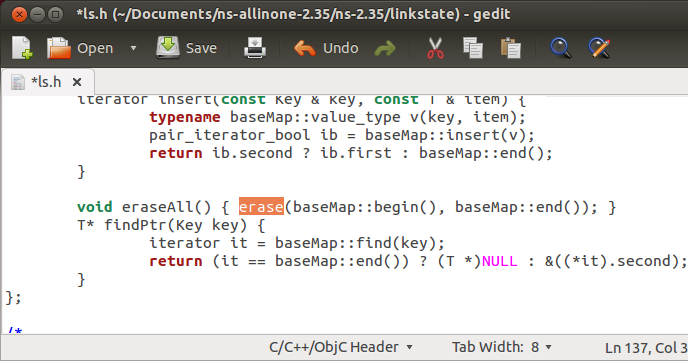Click the Open file button
This screenshot has width=688, height=361.
pyautogui.click(x=80, y=48)
